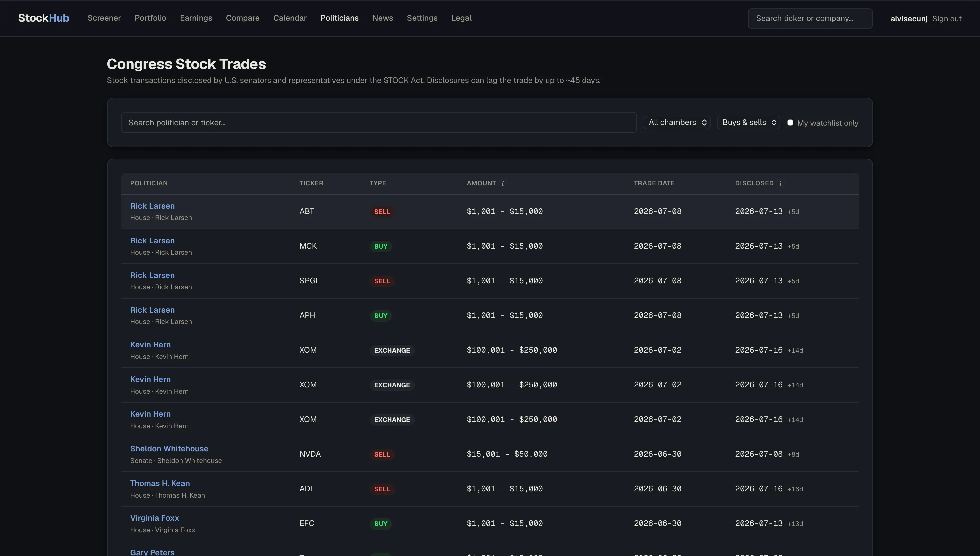Click the Type column header
This screenshot has width=980, height=556.
pyautogui.click(x=378, y=183)
